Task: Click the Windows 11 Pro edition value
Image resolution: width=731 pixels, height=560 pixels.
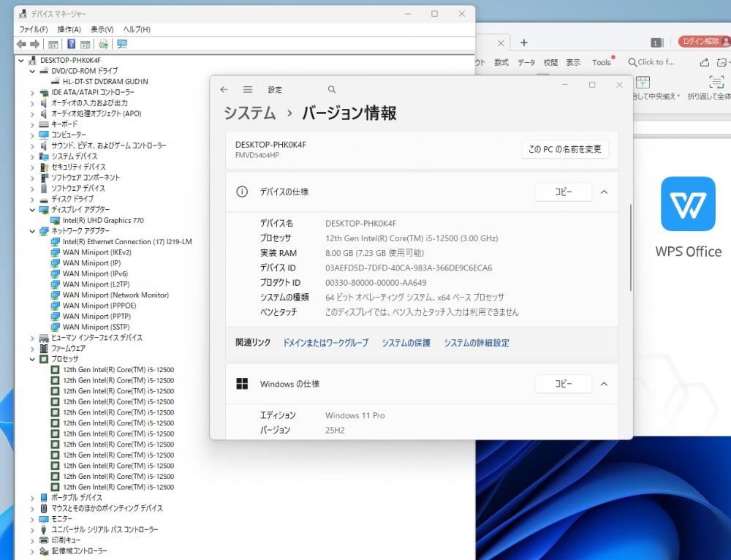Action: (355, 415)
